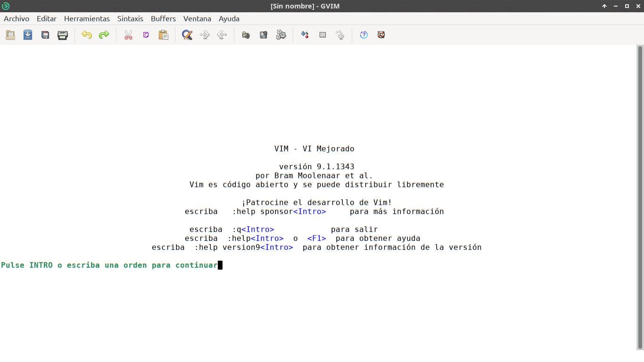This screenshot has height=362, width=644.
Task: Open the Sintaxis menu
Action: coord(130,19)
